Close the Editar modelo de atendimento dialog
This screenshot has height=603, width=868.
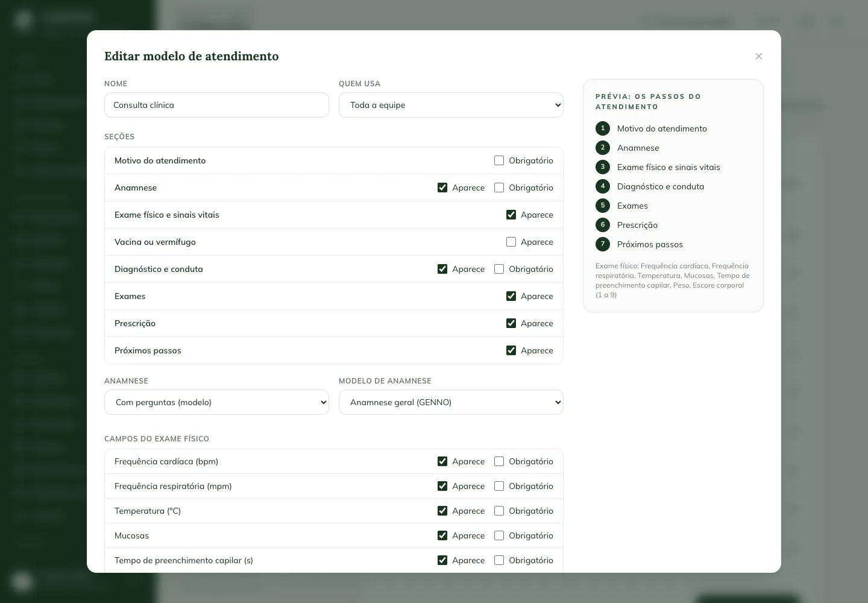[x=759, y=56]
